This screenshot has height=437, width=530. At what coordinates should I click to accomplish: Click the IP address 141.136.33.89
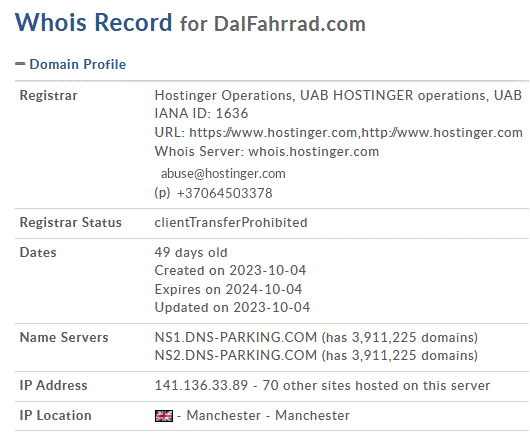tap(201, 385)
